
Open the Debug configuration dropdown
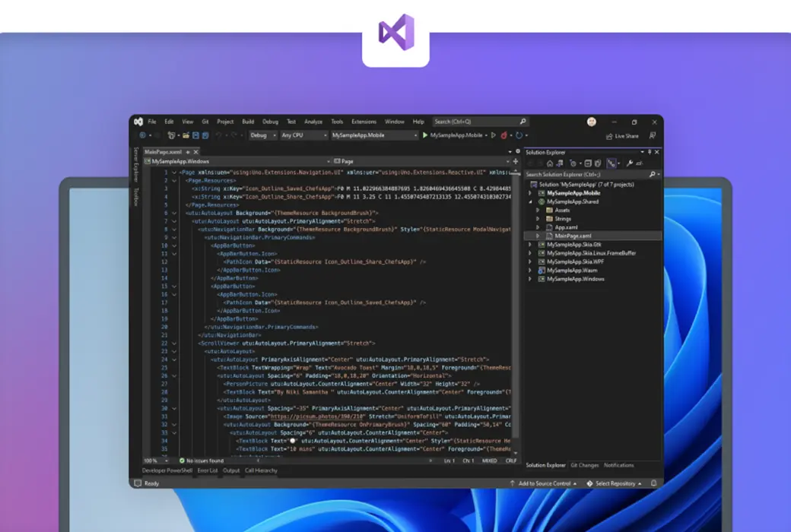(x=263, y=135)
